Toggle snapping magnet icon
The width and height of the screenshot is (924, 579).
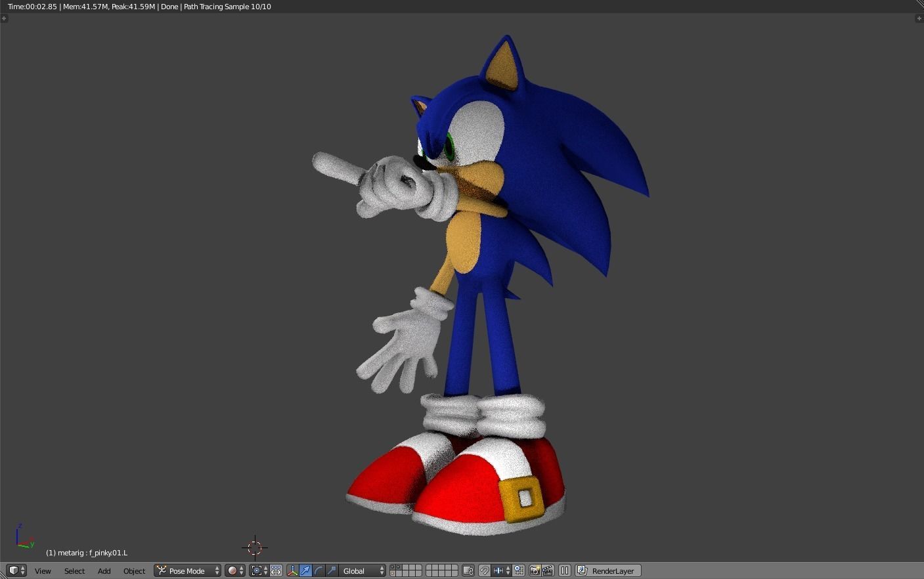(x=485, y=570)
